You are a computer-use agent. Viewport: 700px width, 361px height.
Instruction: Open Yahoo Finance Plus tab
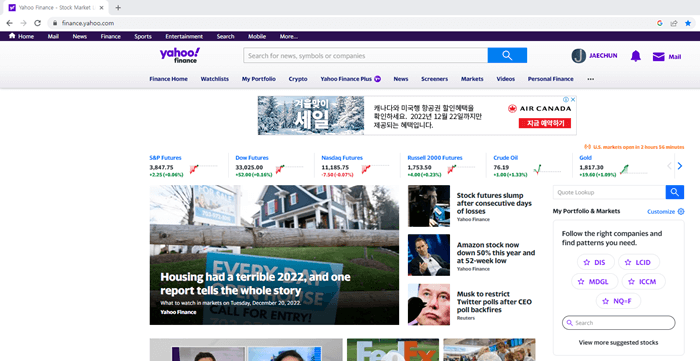pos(350,79)
